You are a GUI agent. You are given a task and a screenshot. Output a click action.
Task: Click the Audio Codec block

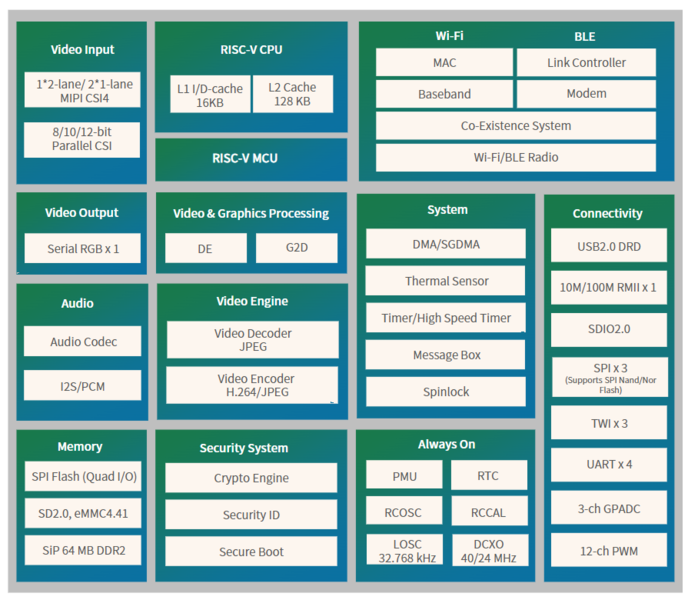pos(82,342)
